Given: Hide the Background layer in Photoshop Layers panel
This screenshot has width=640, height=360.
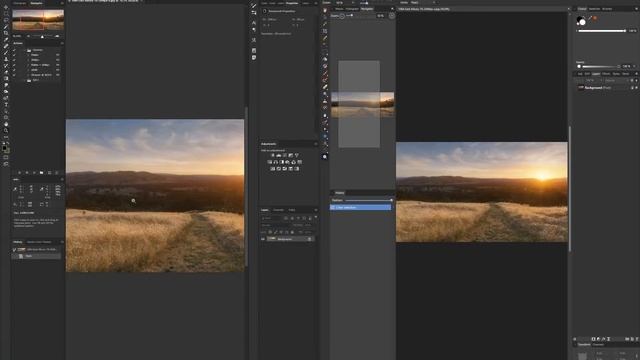Looking at the screenshot, I should pyautogui.click(x=263, y=239).
